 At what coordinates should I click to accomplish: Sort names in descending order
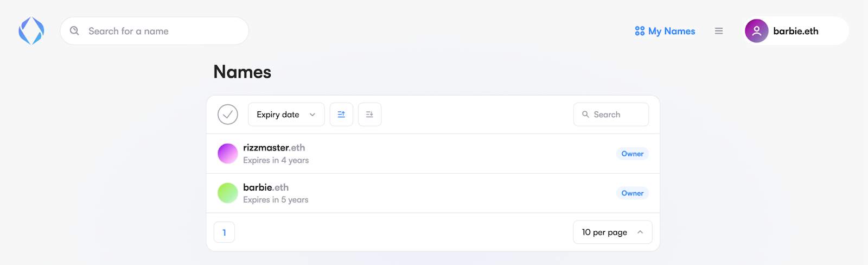pos(369,115)
